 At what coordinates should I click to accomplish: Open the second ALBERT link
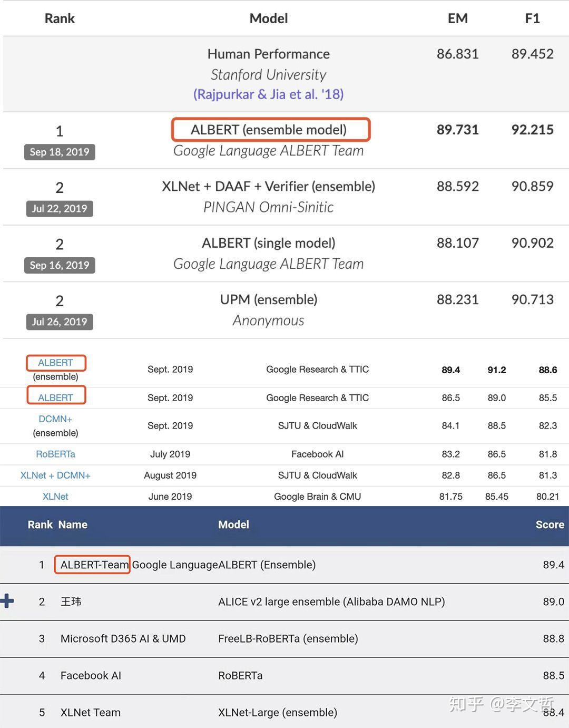[x=56, y=396]
